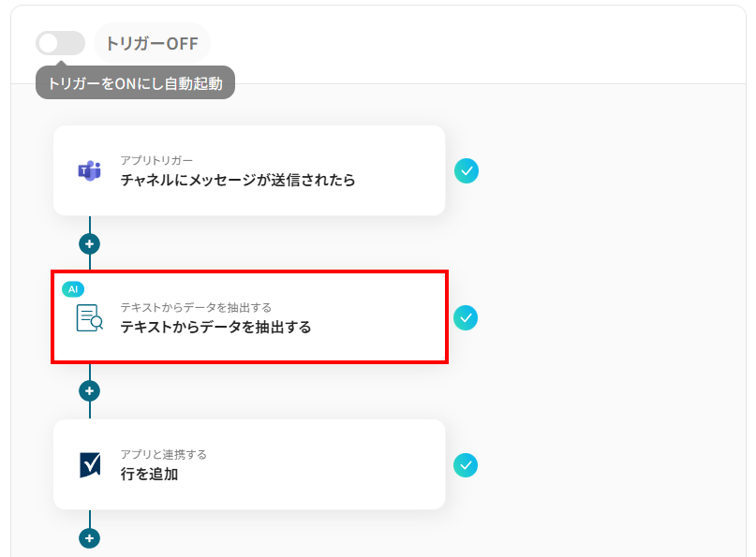Click the document search icon in the extraction step
The width and height of the screenshot is (756, 557).
pos(90,317)
